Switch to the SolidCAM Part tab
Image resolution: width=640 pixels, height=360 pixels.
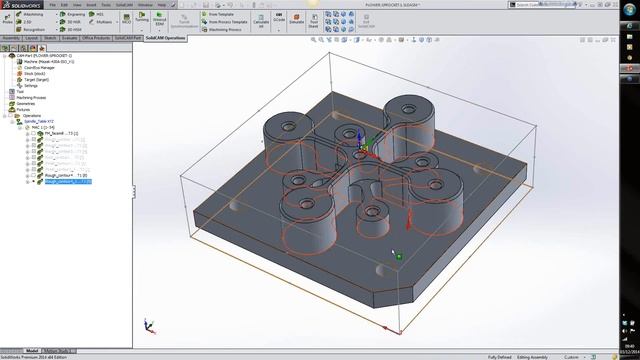(x=127, y=38)
